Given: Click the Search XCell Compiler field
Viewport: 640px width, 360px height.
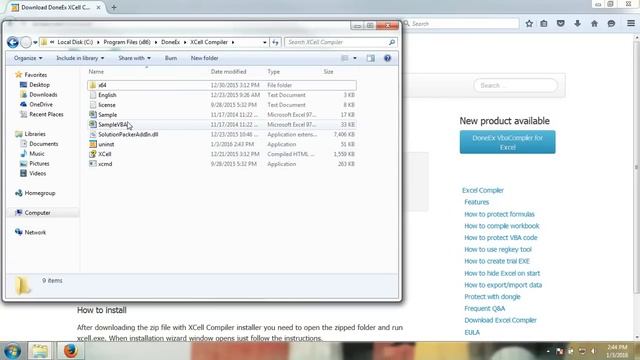Looking at the screenshot, I should point(340,42).
